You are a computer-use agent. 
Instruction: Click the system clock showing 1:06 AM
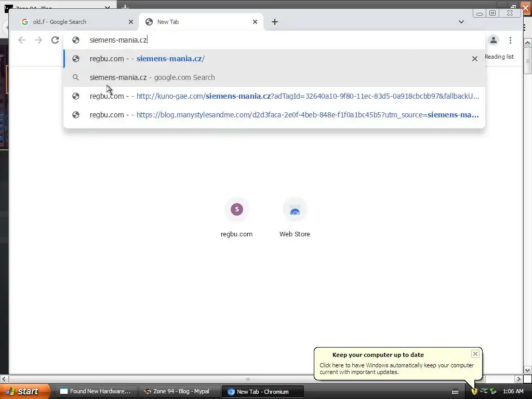pyautogui.click(x=513, y=392)
